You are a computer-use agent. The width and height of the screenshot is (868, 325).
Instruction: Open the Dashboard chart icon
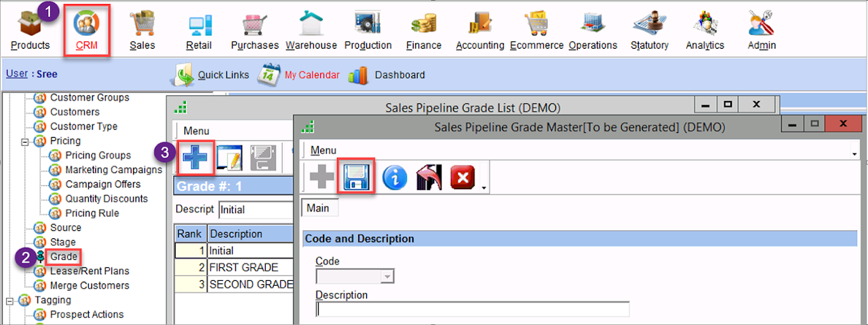pos(358,75)
